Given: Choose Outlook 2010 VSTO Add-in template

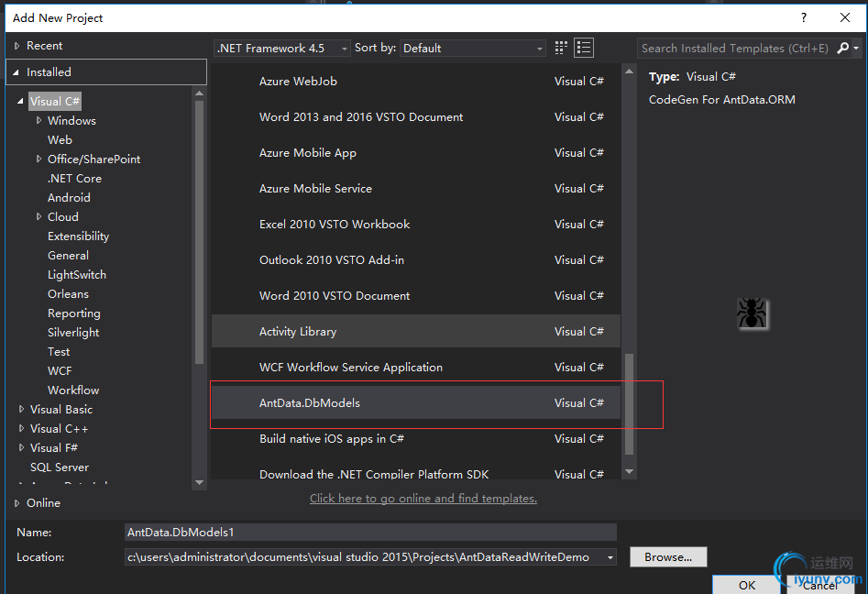Looking at the screenshot, I should coord(416,259).
